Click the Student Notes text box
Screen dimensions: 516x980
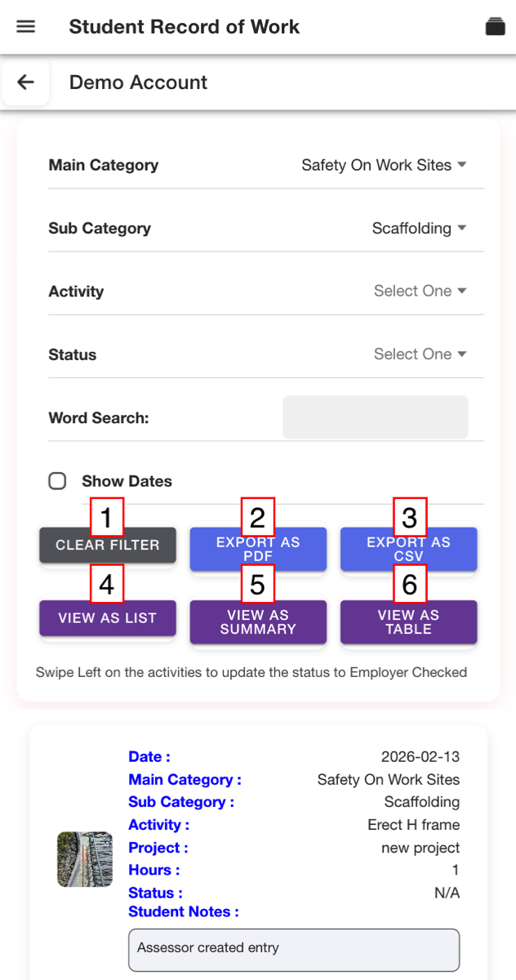click(x=294, y=949)
